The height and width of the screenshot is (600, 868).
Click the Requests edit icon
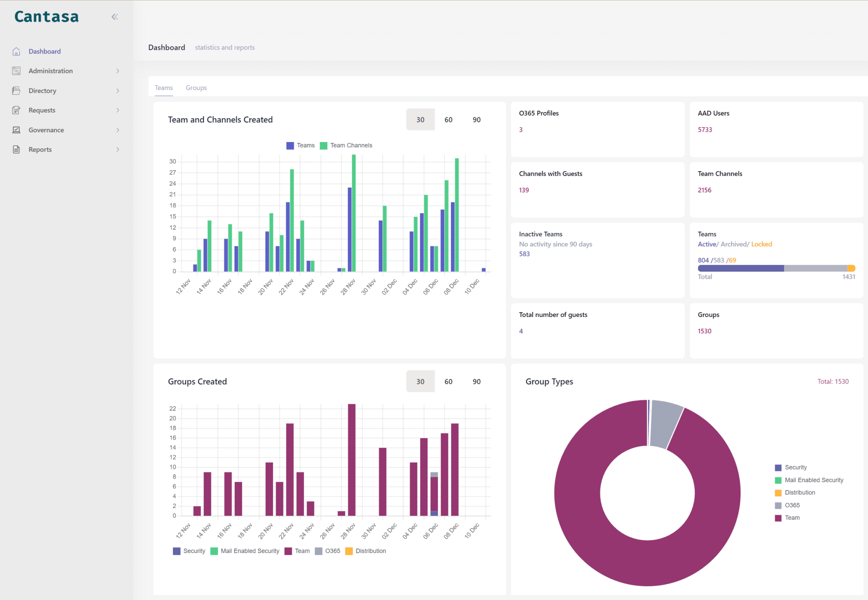click(x=17, y=110)
